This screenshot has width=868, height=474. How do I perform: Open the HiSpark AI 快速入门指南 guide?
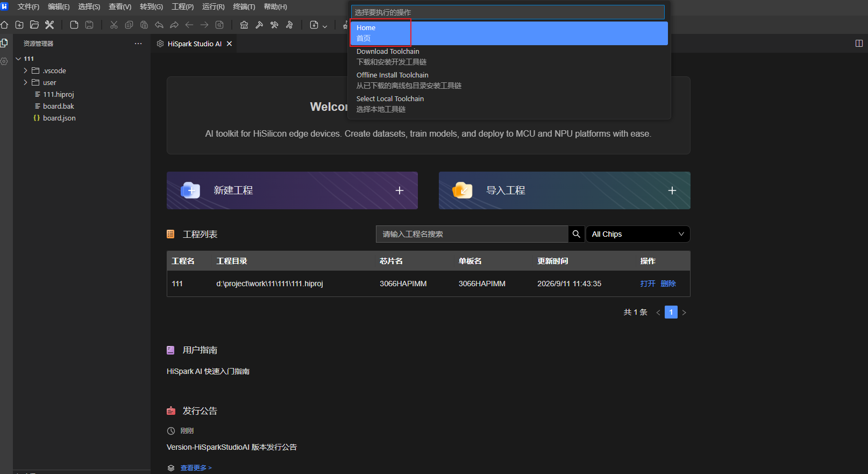208,371
